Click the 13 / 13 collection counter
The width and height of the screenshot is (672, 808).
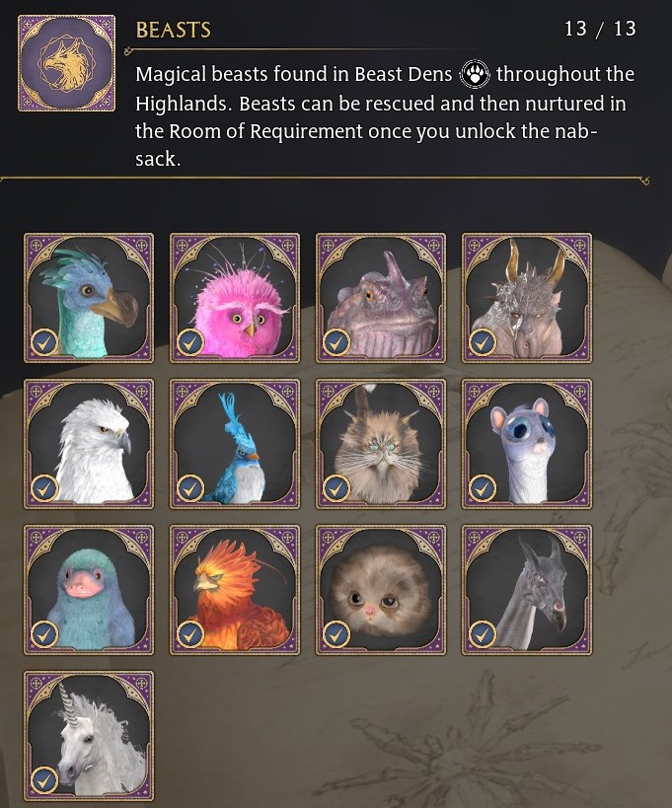pos(600,29)
